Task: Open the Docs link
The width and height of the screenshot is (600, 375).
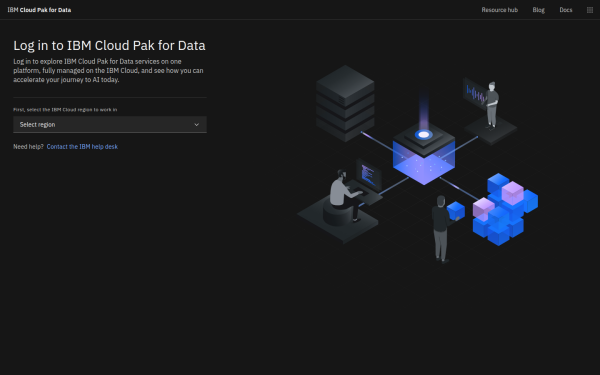Action: tap(566, 10)
